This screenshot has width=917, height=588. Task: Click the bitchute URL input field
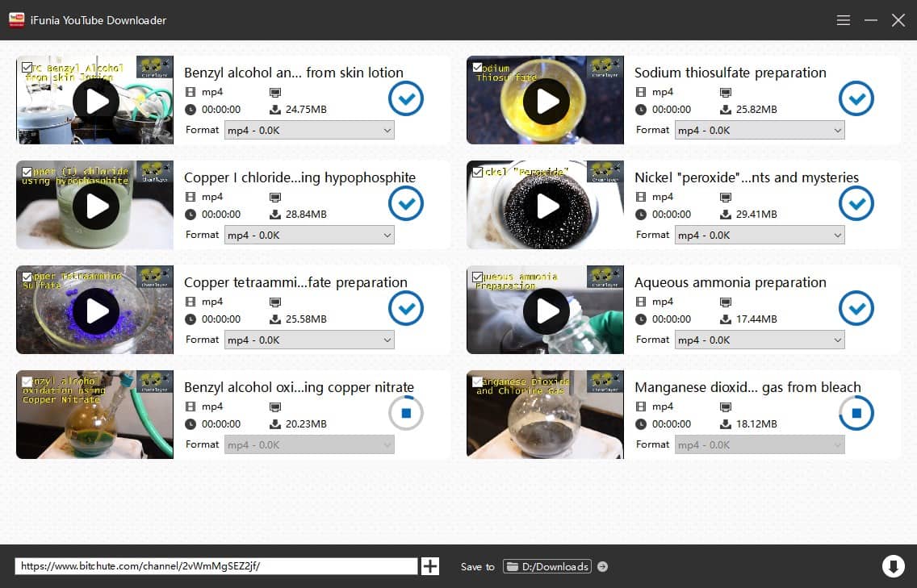tap(216, 566)
